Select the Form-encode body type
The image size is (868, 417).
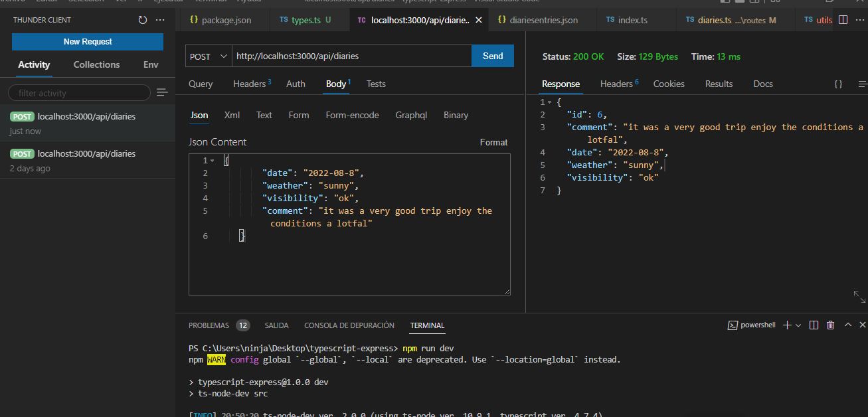(352, 115)
